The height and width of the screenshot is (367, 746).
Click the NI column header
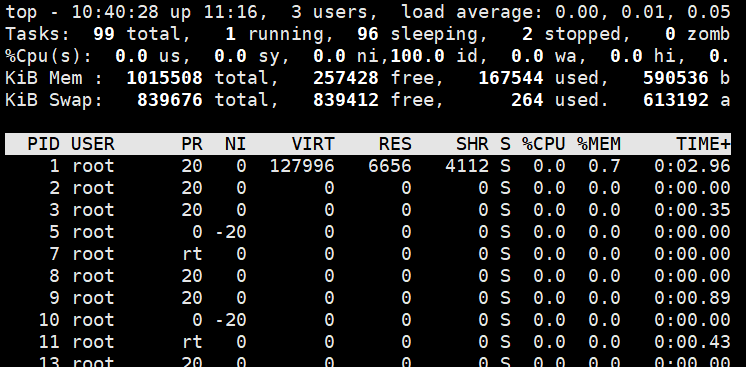click(x=236, y=144)
